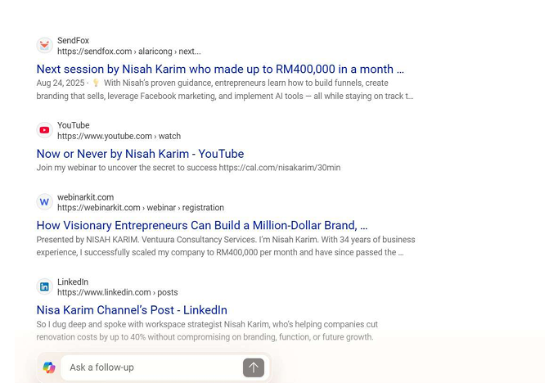This screenshot has height=392, width=558.
Task: Click the SendFox site name
Action: click(73, 41)
